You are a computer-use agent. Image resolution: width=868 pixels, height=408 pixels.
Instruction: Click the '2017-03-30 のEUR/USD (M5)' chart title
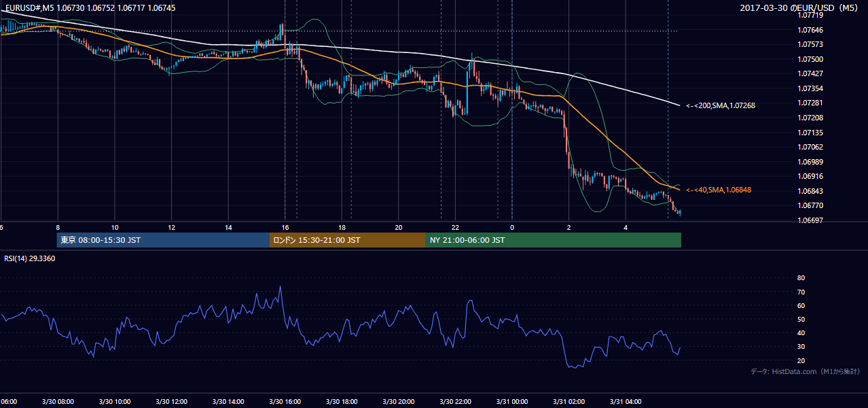click(800, 7)
